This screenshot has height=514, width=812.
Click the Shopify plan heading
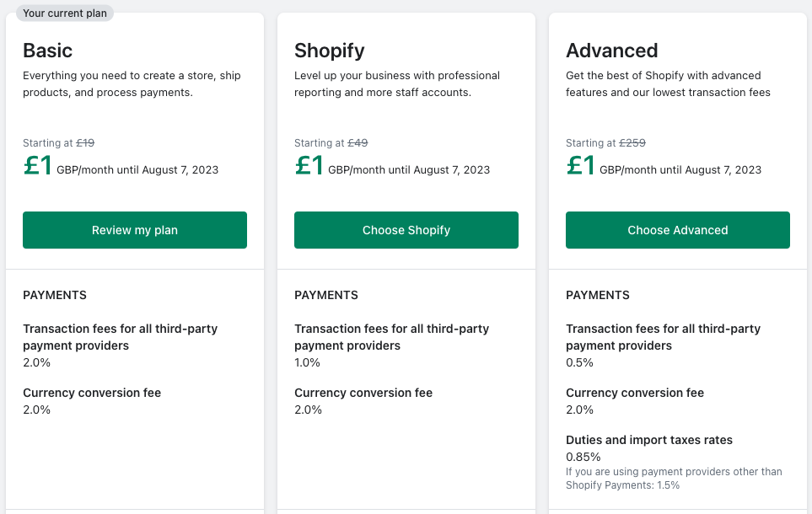[330, 51]
